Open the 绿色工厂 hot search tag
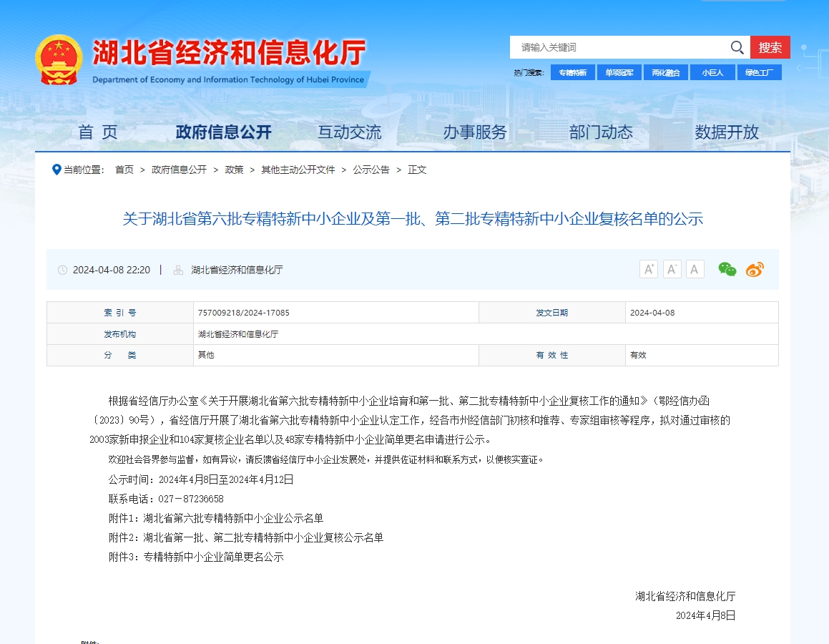This screenshot has height=644, width=829. [x=760, y=72]
